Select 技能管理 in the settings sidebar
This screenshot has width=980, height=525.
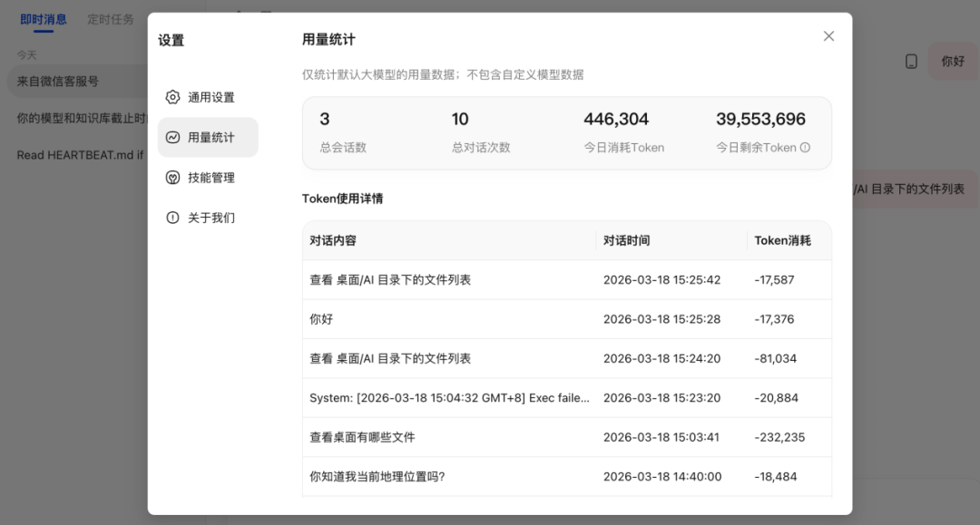pyautogui.click(x=211, y=178)
